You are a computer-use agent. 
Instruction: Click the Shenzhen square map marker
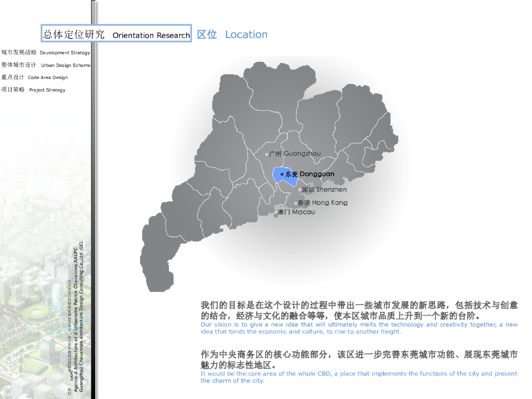click(299, 190)
